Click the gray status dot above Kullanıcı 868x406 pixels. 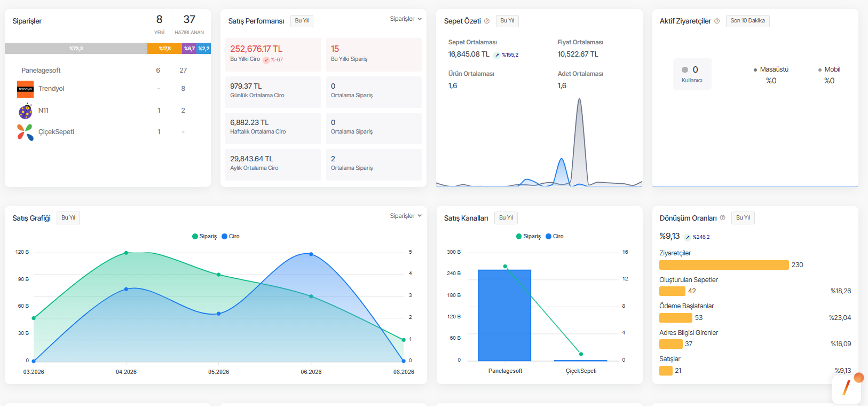point(685,70)
